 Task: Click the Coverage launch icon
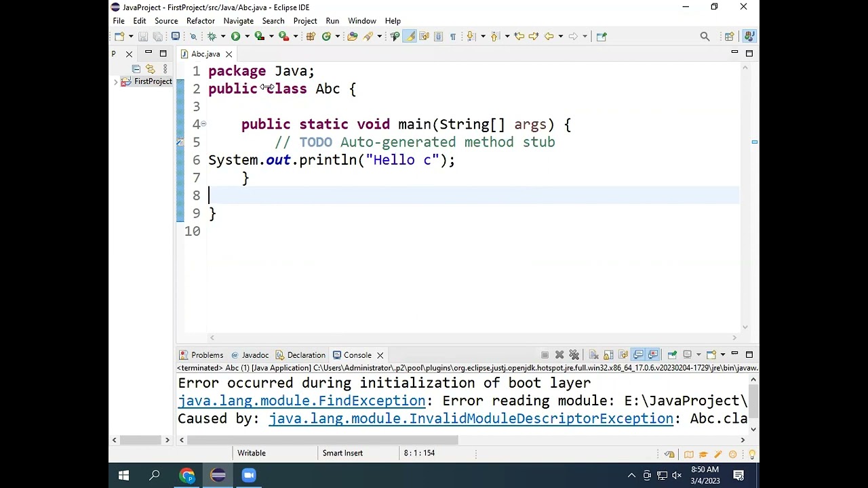tap(259, 37)
